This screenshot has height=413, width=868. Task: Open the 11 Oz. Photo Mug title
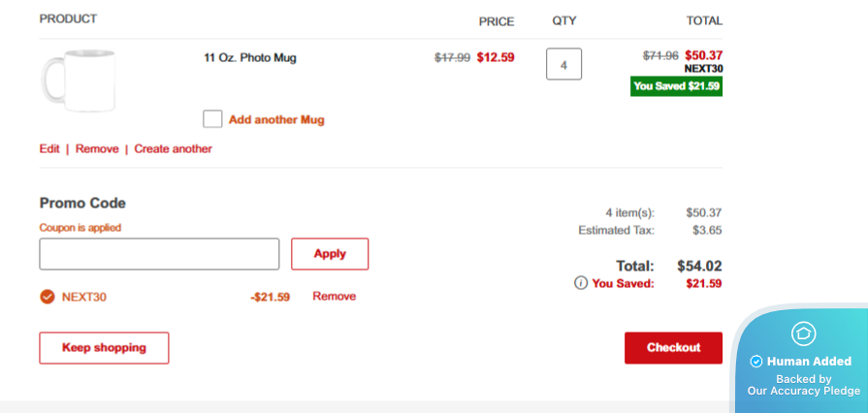tap(250, 57)
